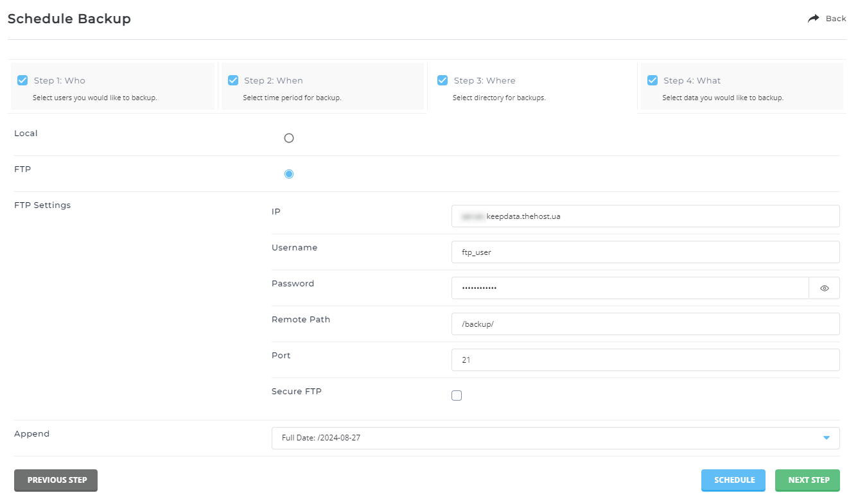Toggle the Step 2: When checkbox
The height and width of the screenshot is (504, 858).
pyautogui.click(x=233, y=80)
